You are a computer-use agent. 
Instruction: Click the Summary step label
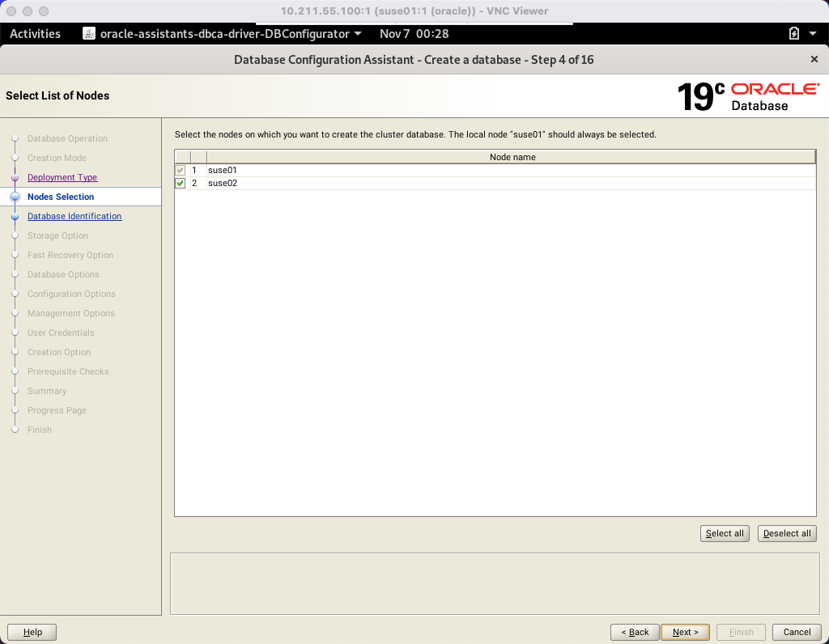(47, 391)
